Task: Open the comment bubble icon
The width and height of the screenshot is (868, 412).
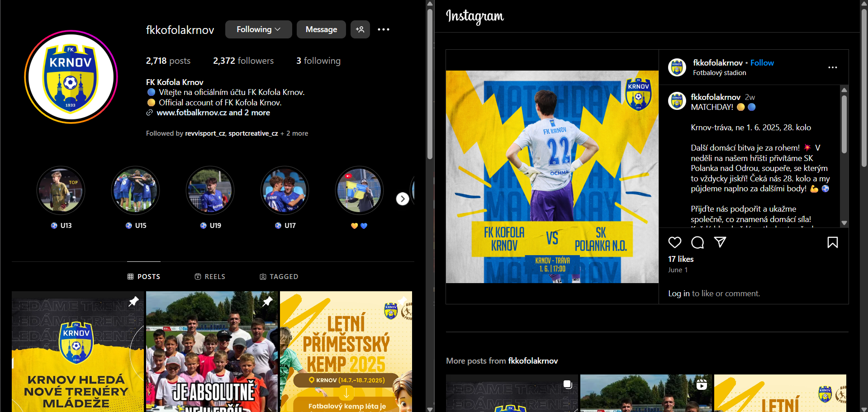Action: pos(697,242)
